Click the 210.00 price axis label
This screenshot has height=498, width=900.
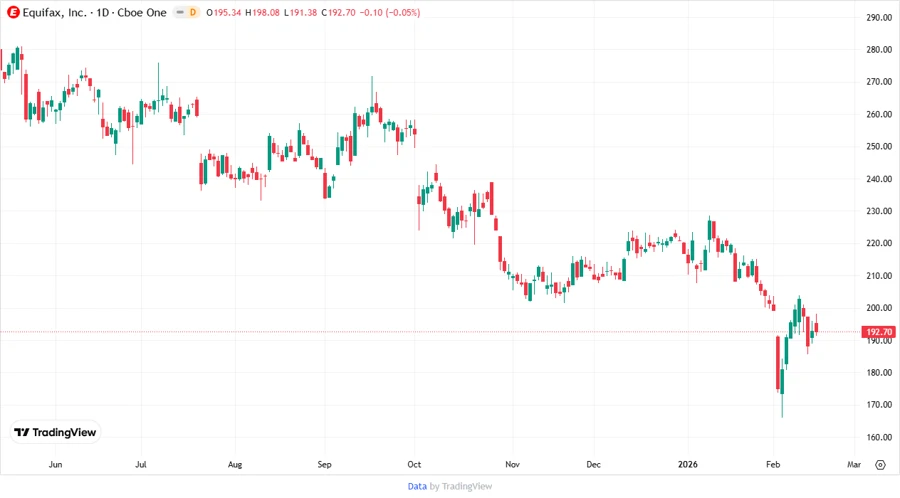(x=879, y=276)
